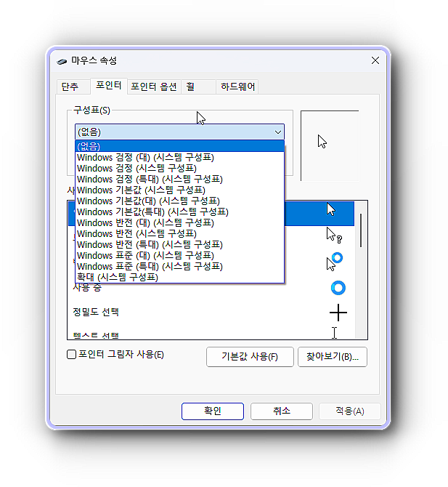Switch to the 단추 tab
This screenshot has height=487, width=448.
pos(72,86)
